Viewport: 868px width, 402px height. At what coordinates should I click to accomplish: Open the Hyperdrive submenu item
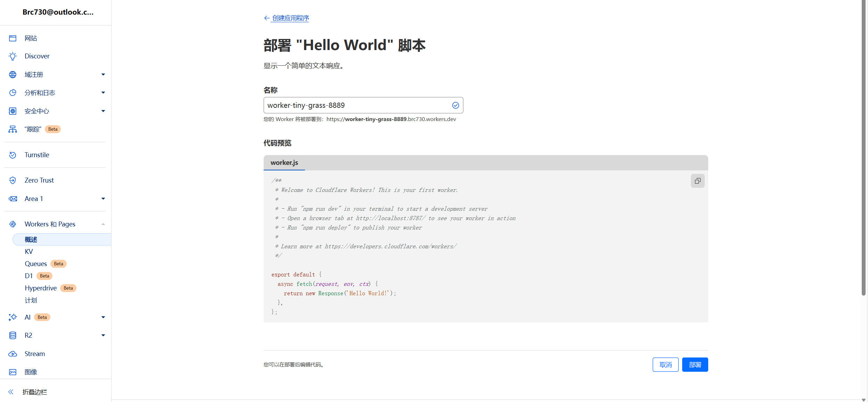(x=41, y=288)
